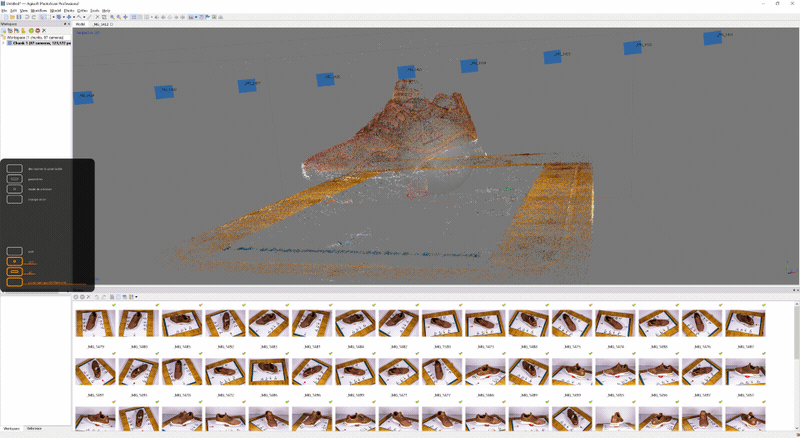This screenshot has width=800, height=438.
Task: Click the 'paramètres' button in the dark overlay
Action: pyautogui.click(x=14, y=179)
